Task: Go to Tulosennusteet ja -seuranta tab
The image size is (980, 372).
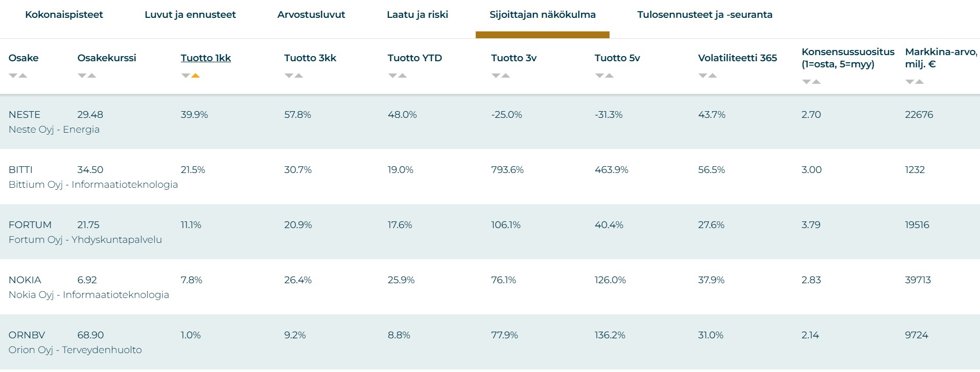Action: point(705,15)
